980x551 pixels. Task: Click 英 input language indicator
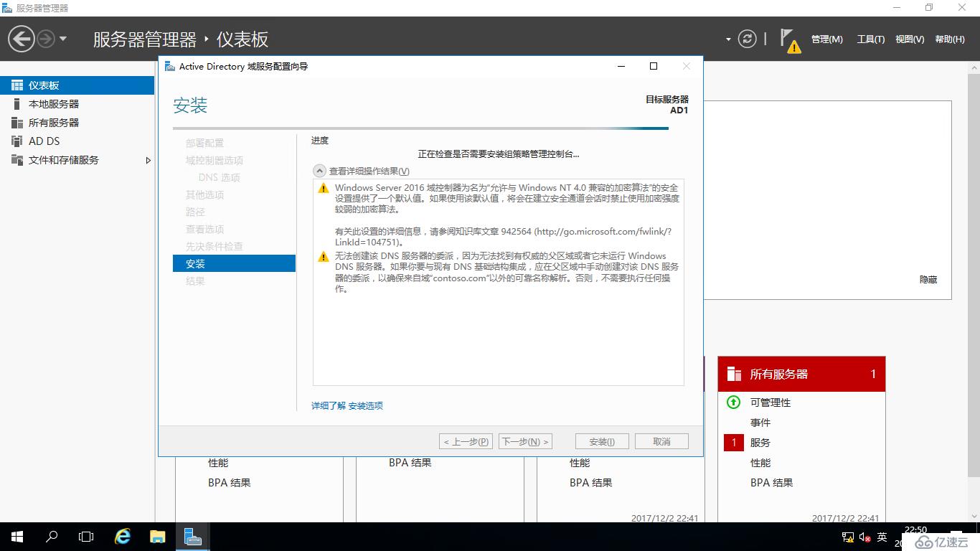pyautogui.click(x=882, y=537)
